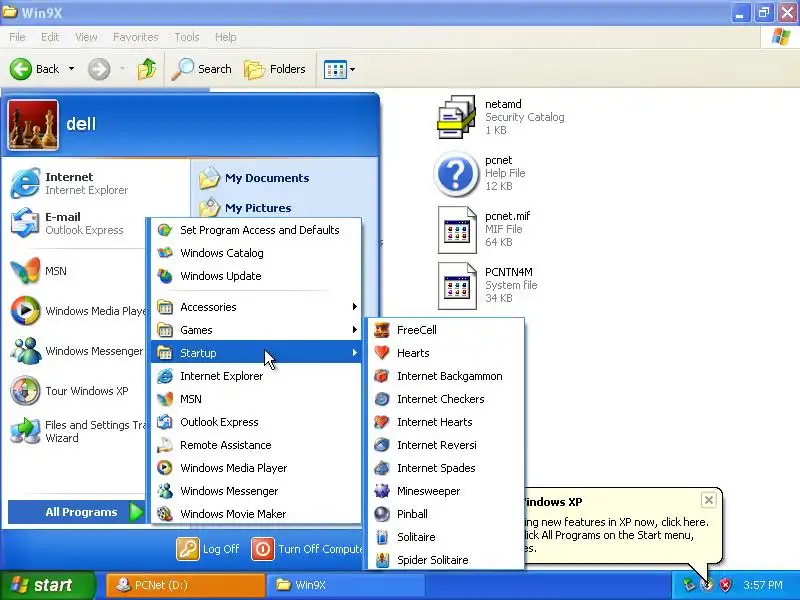Viewport: 800px width, 600px height.
Task: Open the View menu
Action: [86, 37]
